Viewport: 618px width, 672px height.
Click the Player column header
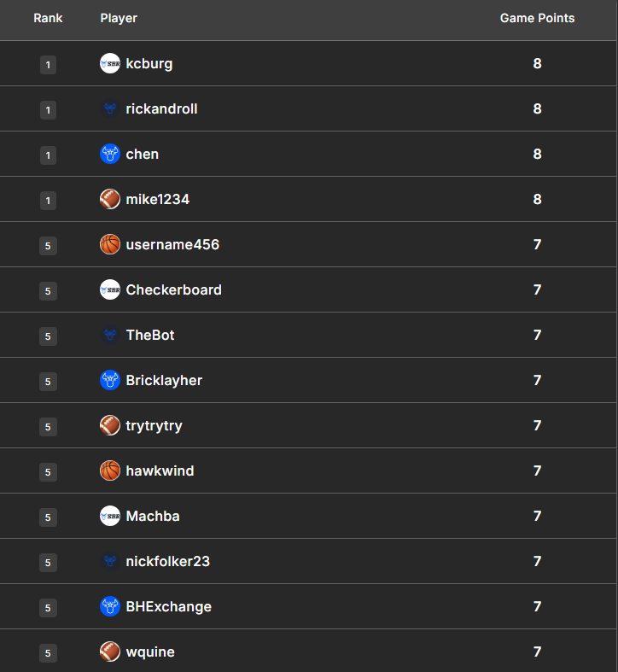click(x=119, y=18)
